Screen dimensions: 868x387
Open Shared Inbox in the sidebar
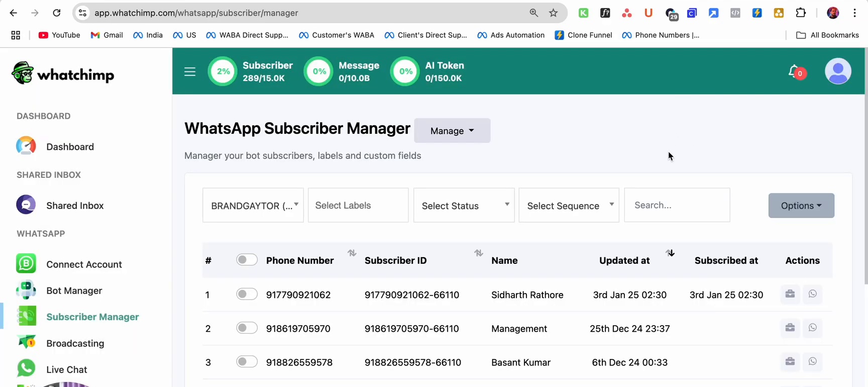pos(75,206)
